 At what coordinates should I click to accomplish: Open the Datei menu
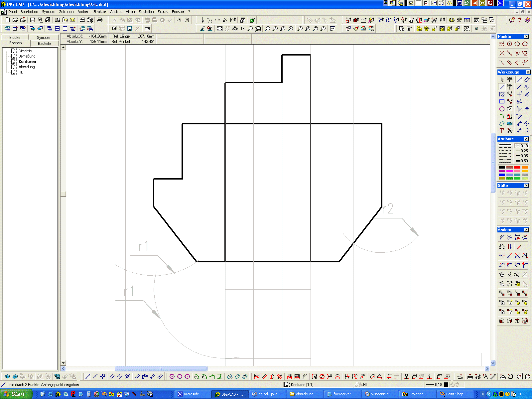coord(13,12)
